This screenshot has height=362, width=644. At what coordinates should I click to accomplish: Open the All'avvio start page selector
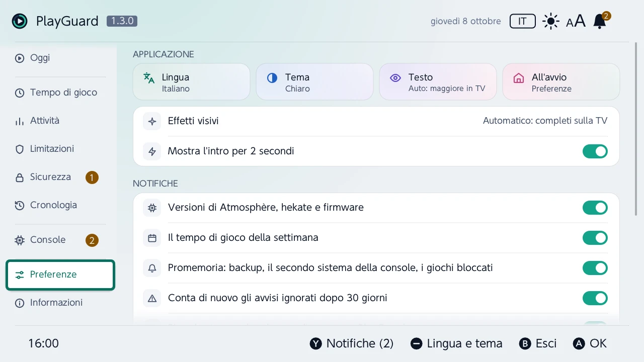[561, 82]
